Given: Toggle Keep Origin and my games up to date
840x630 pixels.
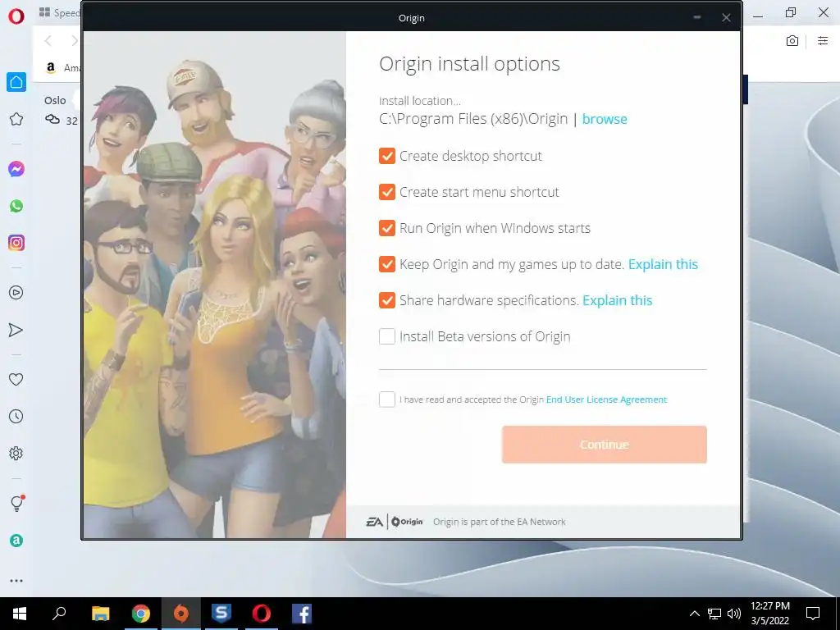Looking at the screenshot, I should [387, 264].
